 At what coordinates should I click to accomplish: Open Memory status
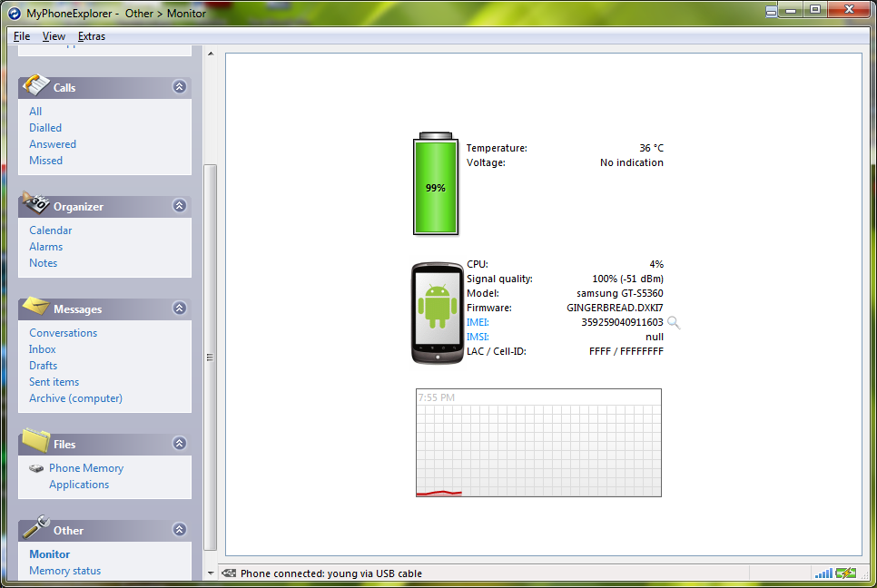coord(64,571)
